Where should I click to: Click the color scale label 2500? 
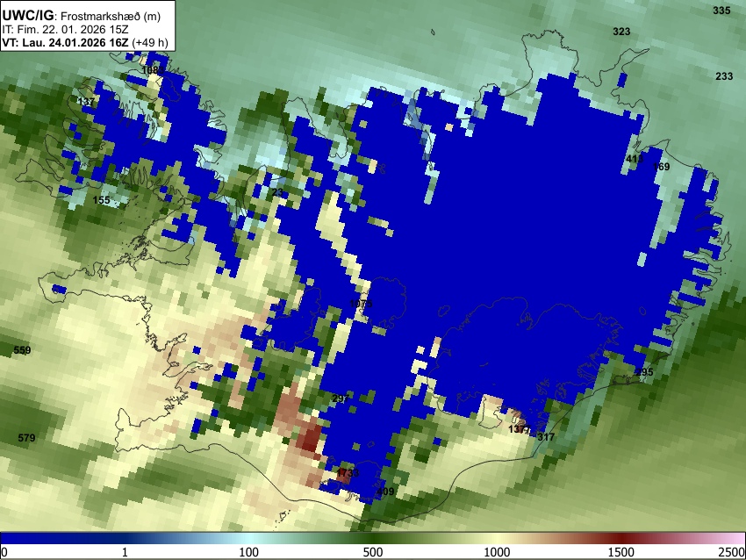tap(732, 552)
